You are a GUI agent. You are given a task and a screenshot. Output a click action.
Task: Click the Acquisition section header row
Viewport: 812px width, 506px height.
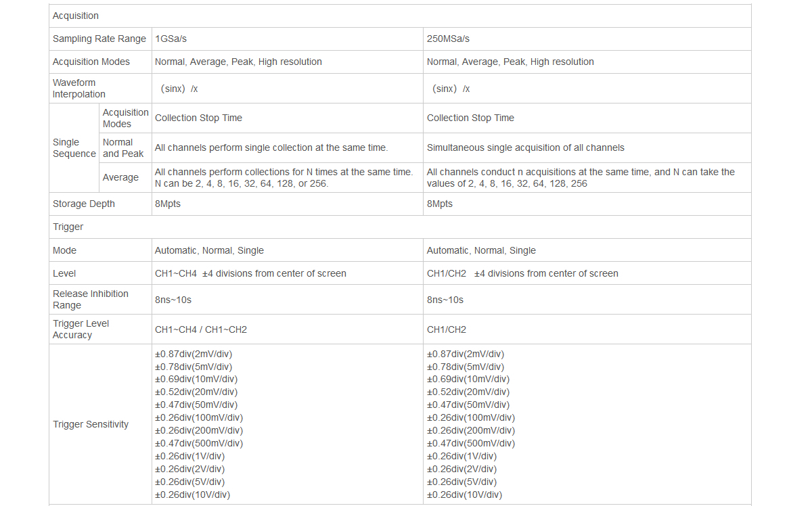coord(76,16)
